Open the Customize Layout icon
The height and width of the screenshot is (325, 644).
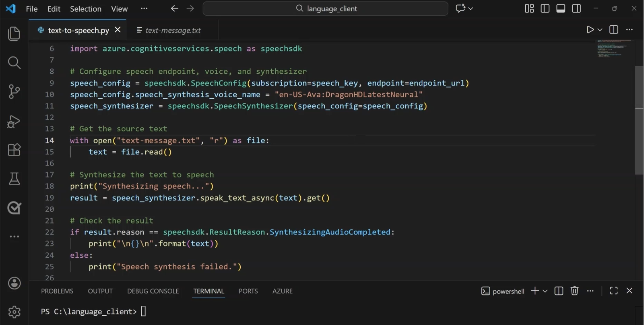pos(529,8)
